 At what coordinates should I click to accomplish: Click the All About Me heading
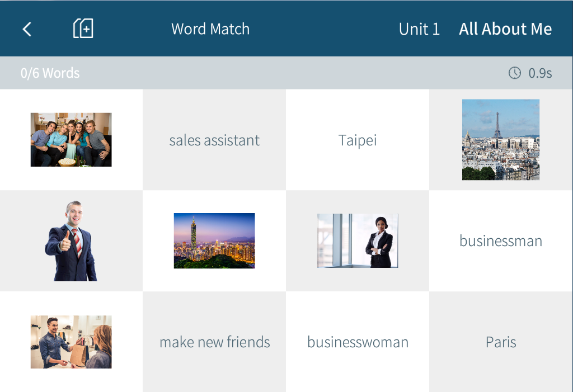point(505,29)
